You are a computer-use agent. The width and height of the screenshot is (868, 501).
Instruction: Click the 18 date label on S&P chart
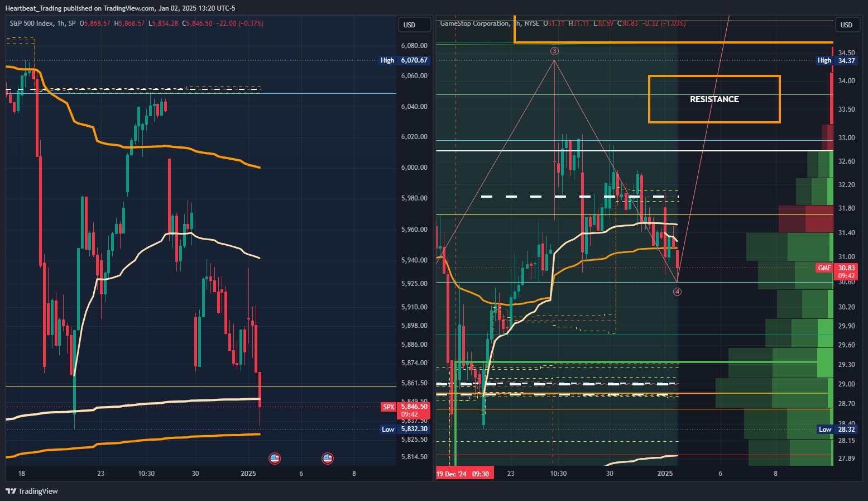point(21,474)
